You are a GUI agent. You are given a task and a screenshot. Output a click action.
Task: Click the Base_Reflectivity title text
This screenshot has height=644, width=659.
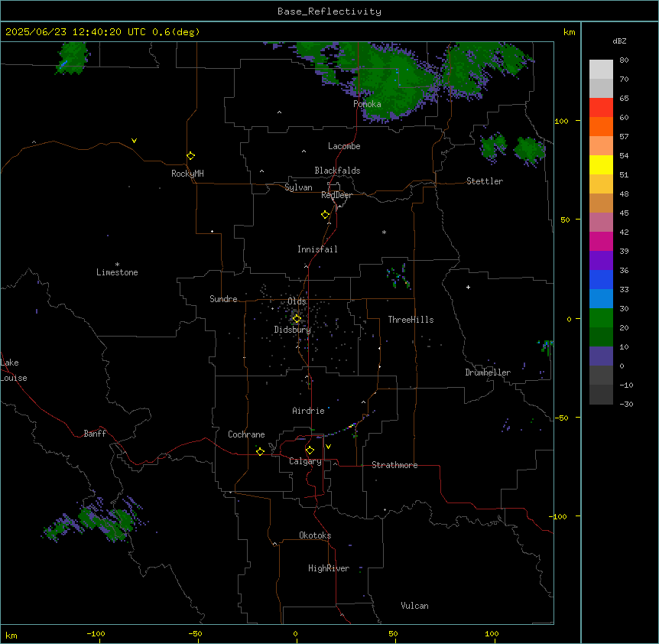pos(329,11)
